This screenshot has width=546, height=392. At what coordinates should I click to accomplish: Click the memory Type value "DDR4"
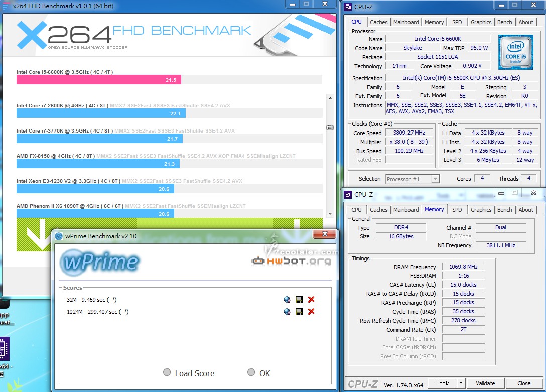coord(401,227)
